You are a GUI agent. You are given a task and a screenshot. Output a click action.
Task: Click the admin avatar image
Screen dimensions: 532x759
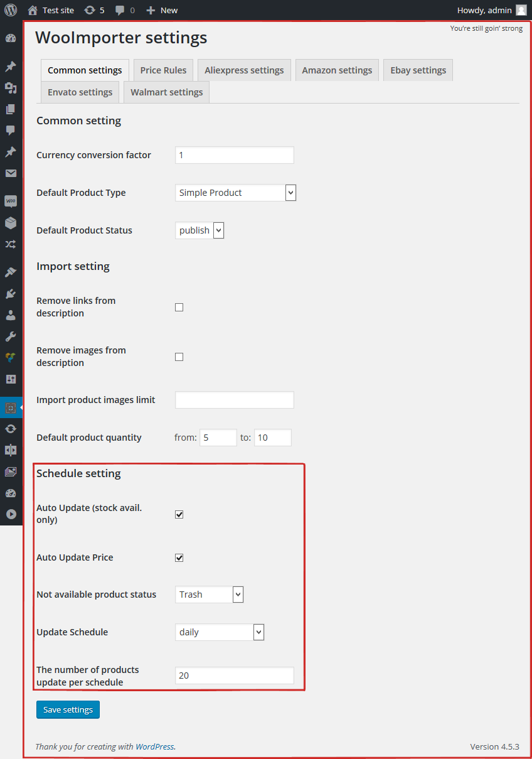click(x=521, y=10)
